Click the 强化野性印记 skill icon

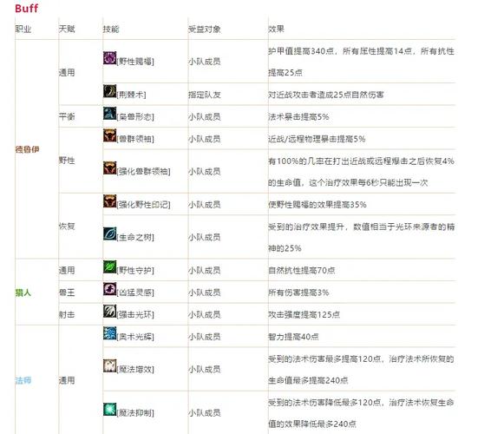pyautogui.click(x=109, y=201)
